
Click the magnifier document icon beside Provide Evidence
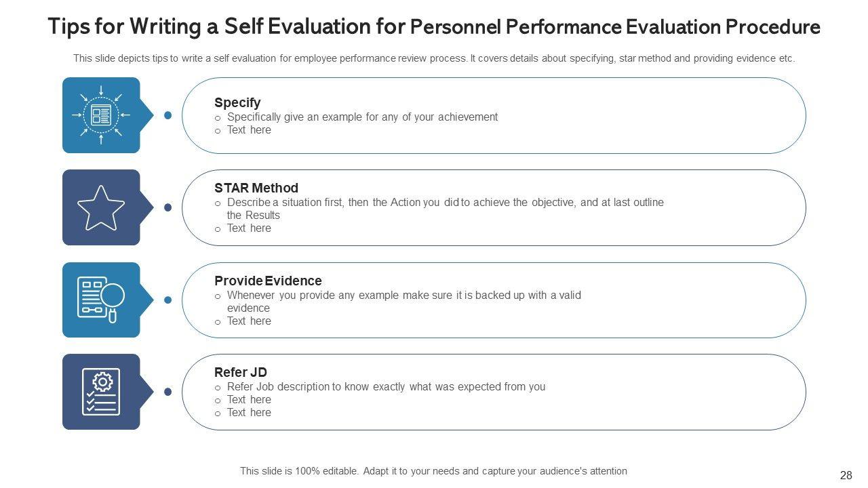(x=101, y=300)
